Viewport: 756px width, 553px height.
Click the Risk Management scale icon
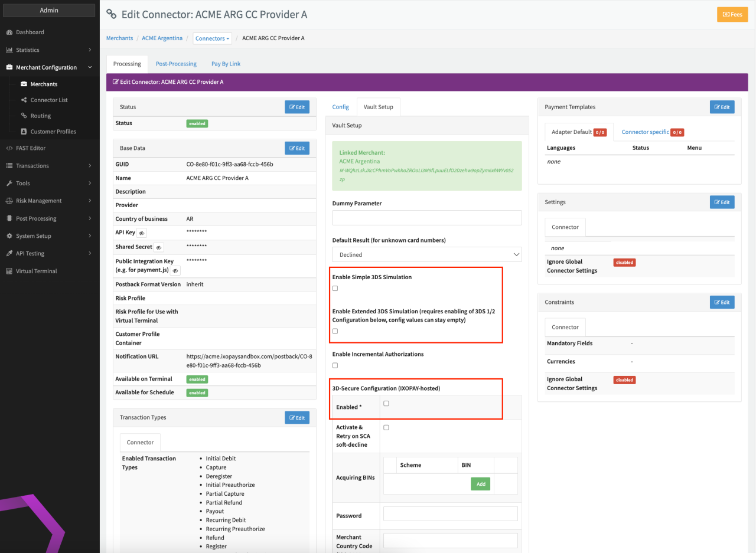[x=9, y=201]
